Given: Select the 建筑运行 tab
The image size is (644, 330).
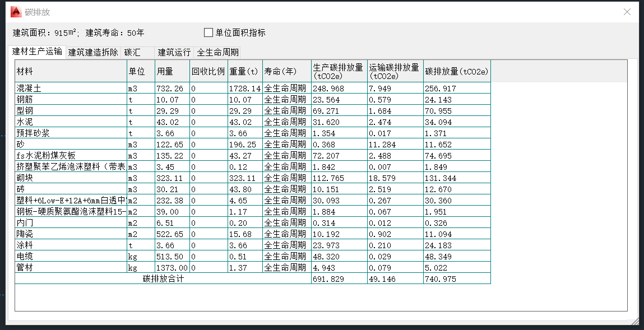Looking at the screenshot, I should [x=174, y=53].
